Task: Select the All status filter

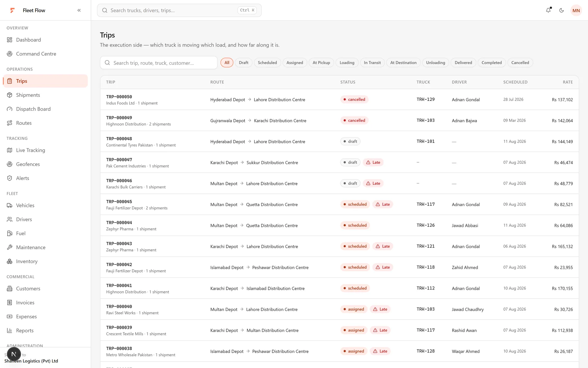Action: pyautogui.click(x=227, y=63)
